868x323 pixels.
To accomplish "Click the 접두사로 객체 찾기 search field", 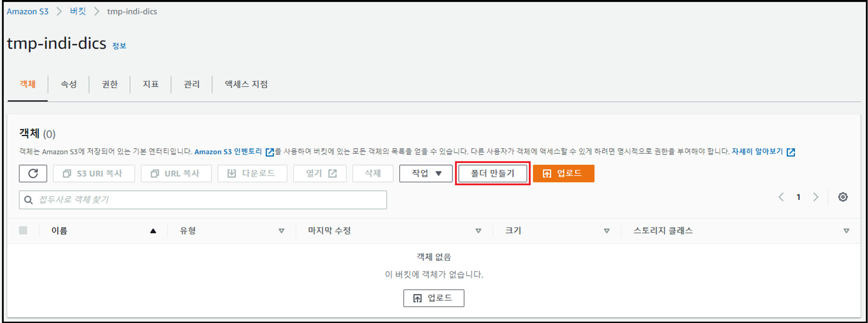I will pyautogui.click(x=203, y=200).
